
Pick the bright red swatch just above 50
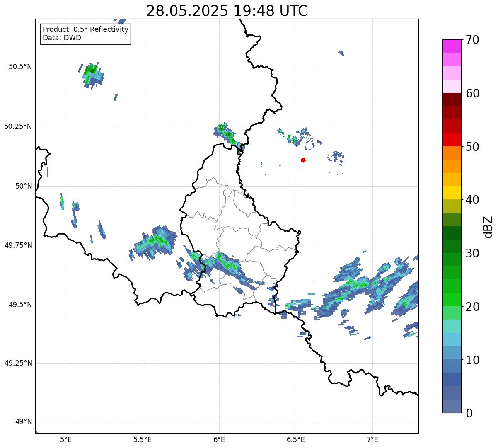pos(452,139)
